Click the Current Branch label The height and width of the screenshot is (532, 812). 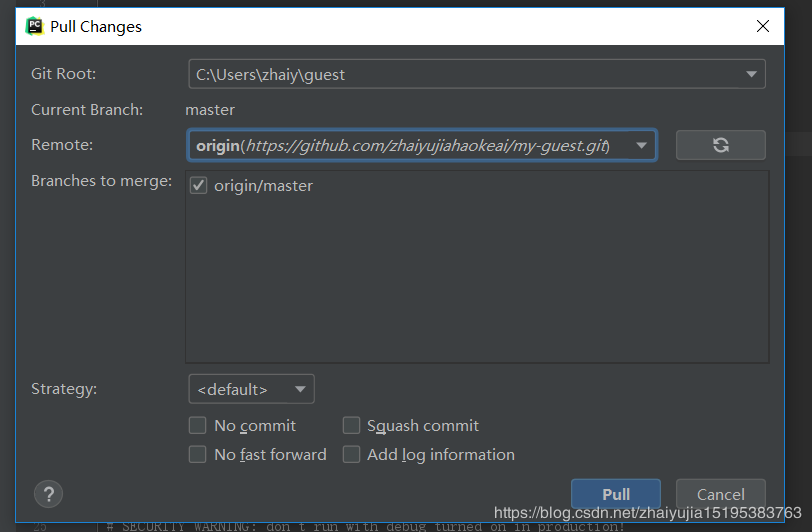(x=87, y=110)
